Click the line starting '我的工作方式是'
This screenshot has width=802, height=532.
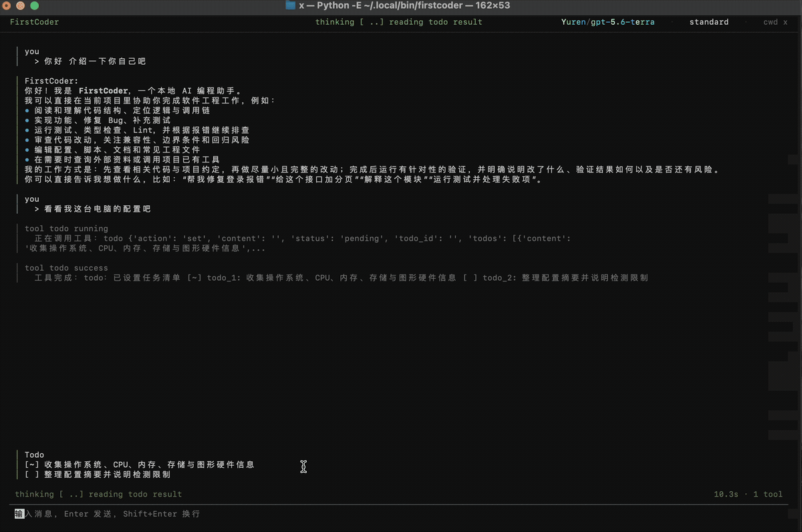click(x=372, y=170)
